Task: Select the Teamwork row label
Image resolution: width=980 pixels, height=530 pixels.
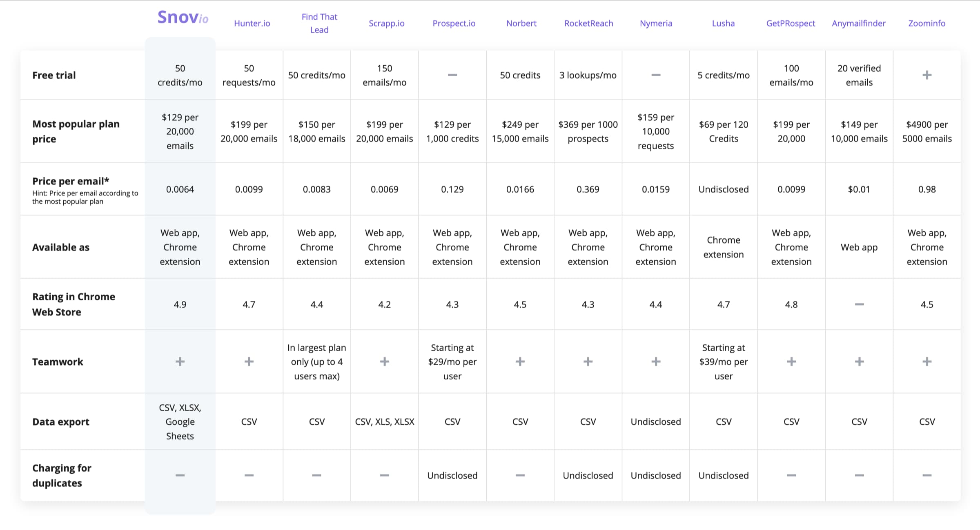Action: click(58, 361)
